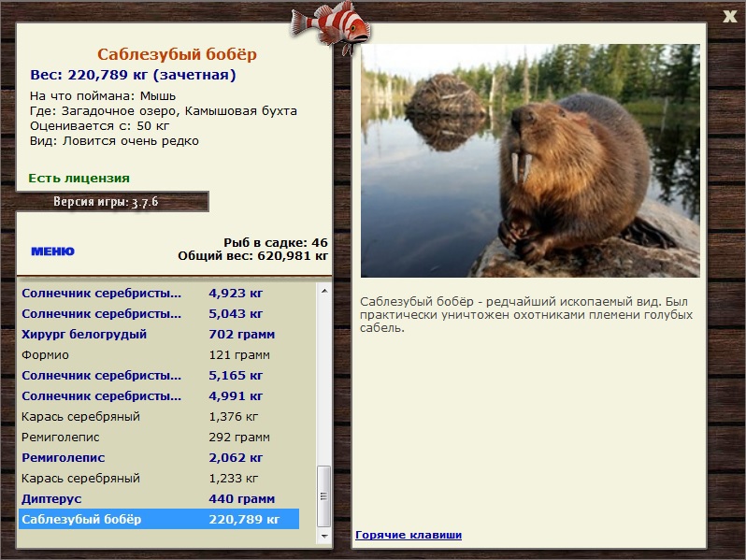Click the Рыб в садке: 46 text
This screenshot has width=746, height=560.
coord(276,243)
